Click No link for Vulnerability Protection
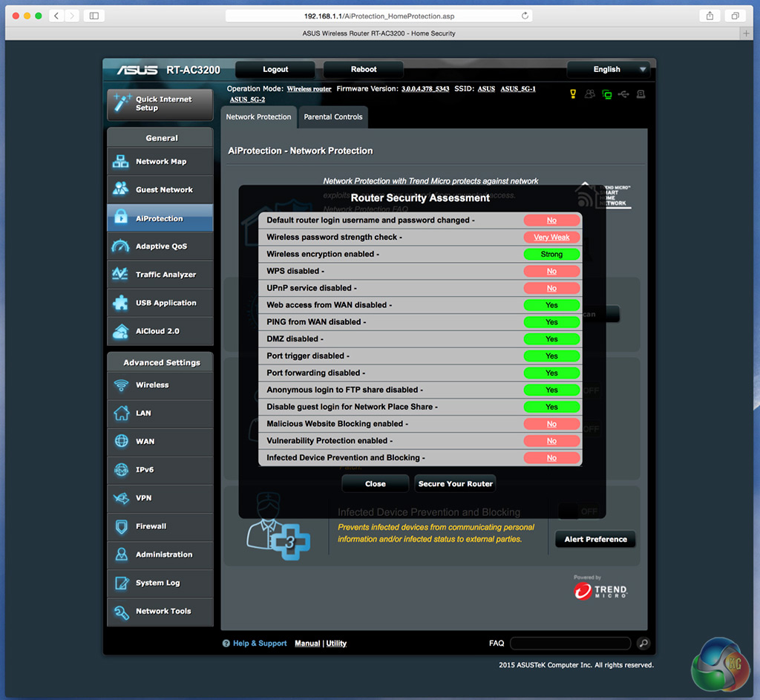Viewport: 760px width, 700px height. [551, 441]
